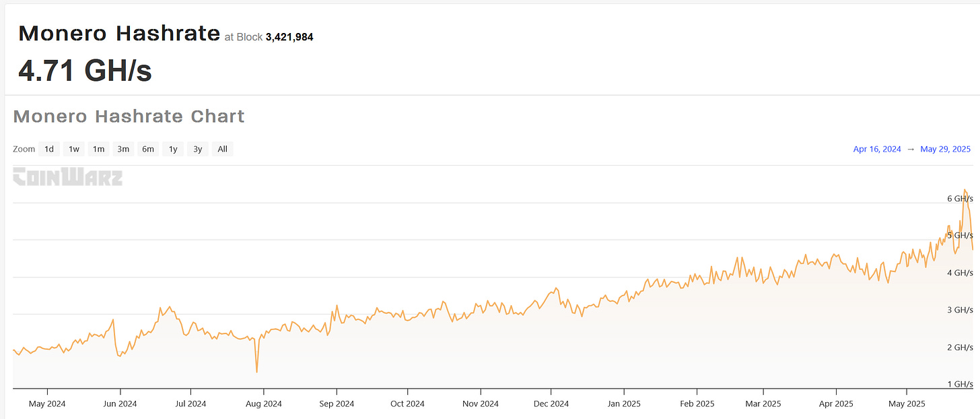Image resolution: width=980 pixels, height=419 pixels.
Task: Click the 6 GH/s axis label
Action: pos(960,199)
